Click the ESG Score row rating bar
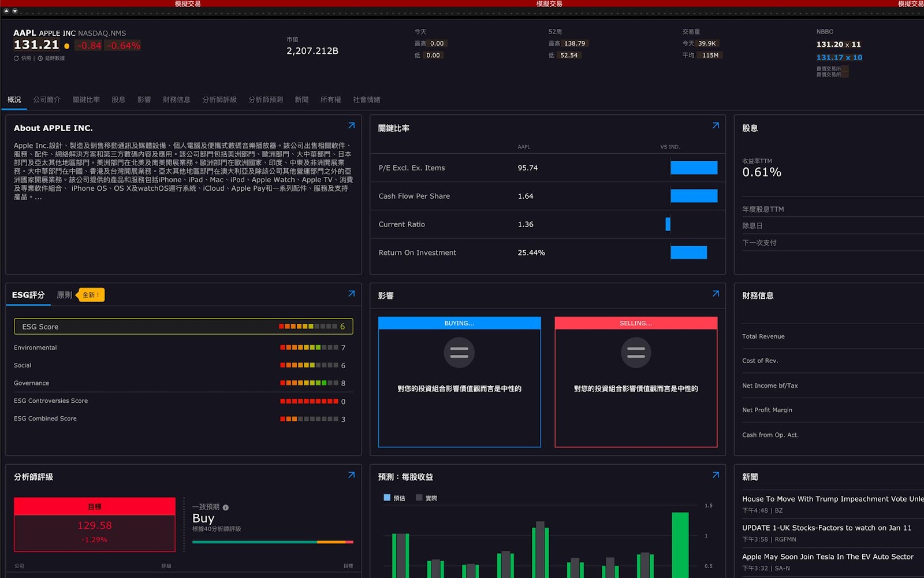The height and width of the screenshot is (578, 924). pyautogui.click(x=308, y=327)
